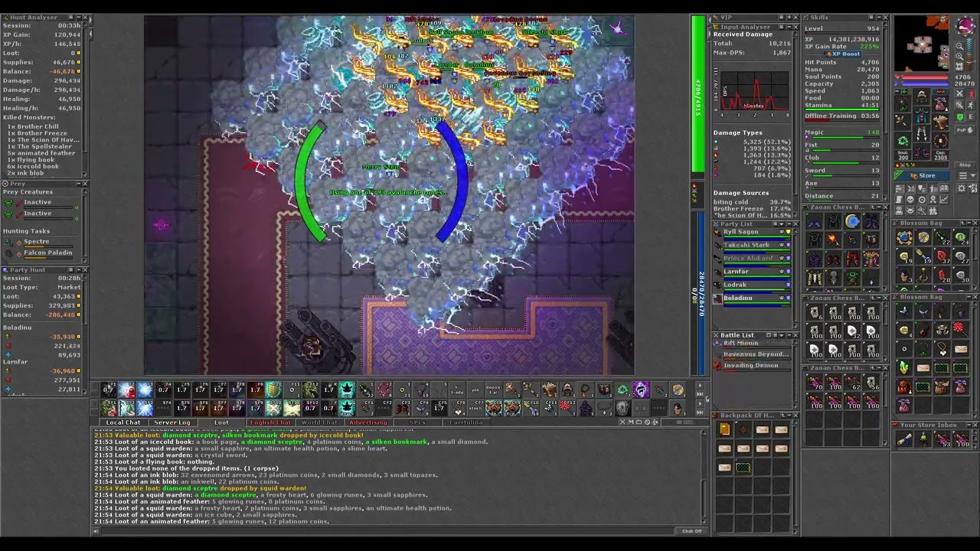
Task: Click the purple orb icon above minimap
Action: tap(965, 25)
